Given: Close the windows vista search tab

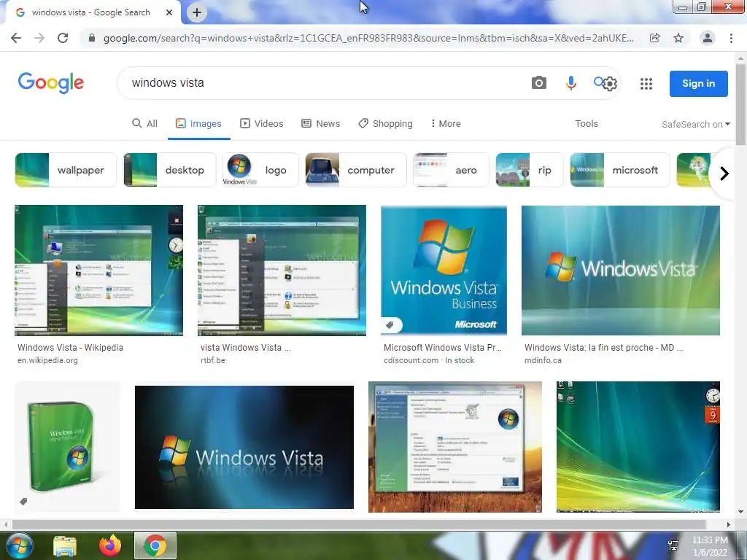Looking at the screenshot, I should tap(169, 12).
